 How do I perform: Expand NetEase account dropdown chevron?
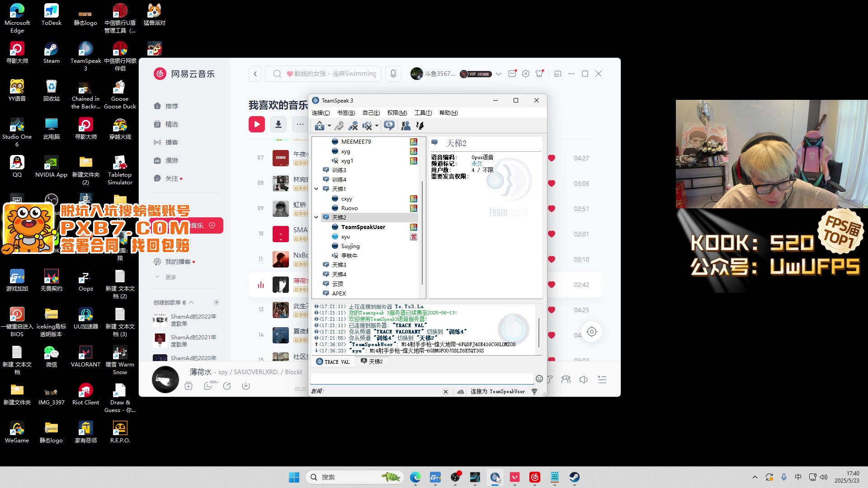click(x=499, y=74)
